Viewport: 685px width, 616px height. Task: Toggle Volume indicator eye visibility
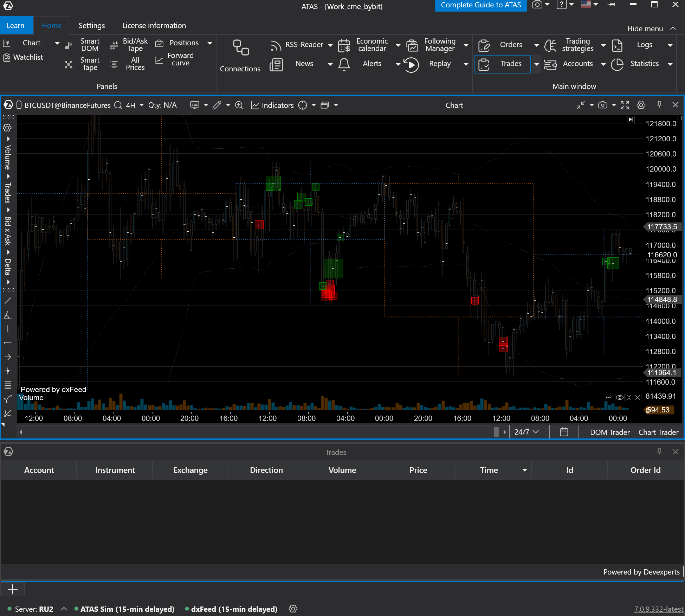[x=620, y=397]
